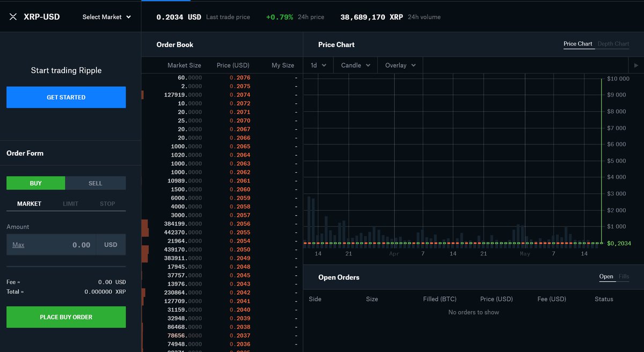
Task: Open the Overlay dropdown
Action: [x=400, y=65]
